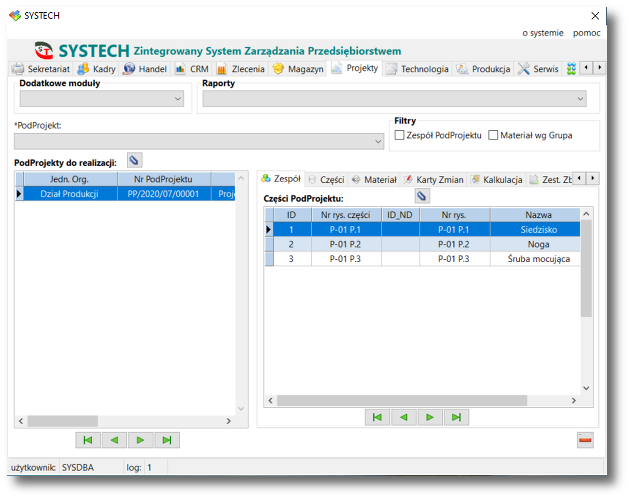630x499 pixels.
Task: Switch to the Handel tab
Action: (145, 69)
